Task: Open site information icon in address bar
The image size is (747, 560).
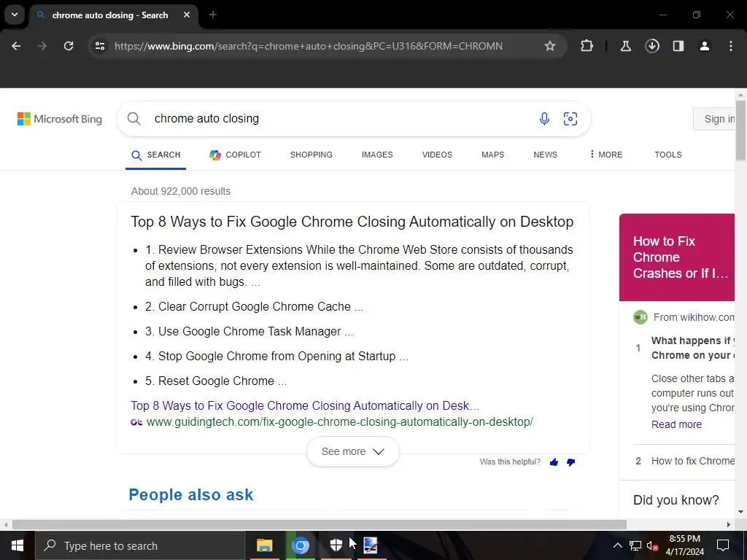Action: tap(99, 46)
